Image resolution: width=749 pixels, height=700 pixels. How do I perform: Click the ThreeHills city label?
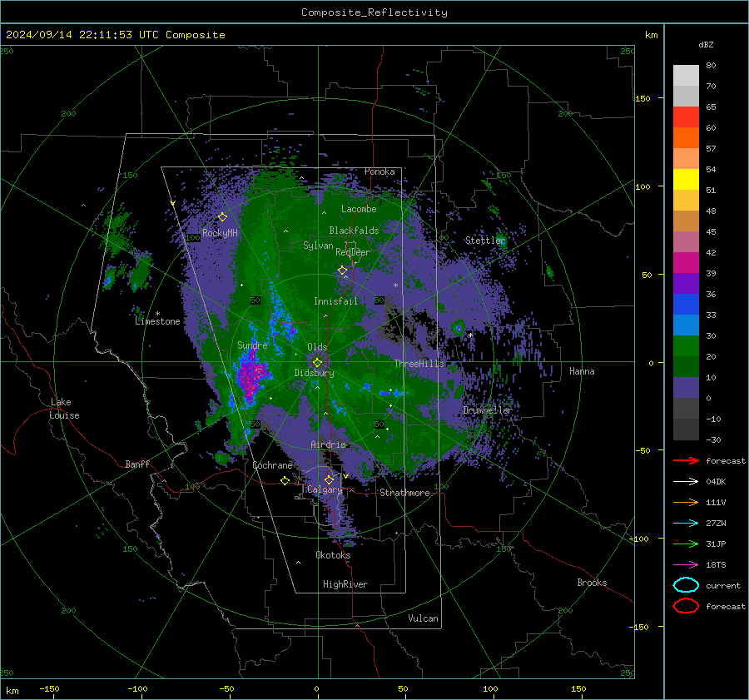point(419,364)
